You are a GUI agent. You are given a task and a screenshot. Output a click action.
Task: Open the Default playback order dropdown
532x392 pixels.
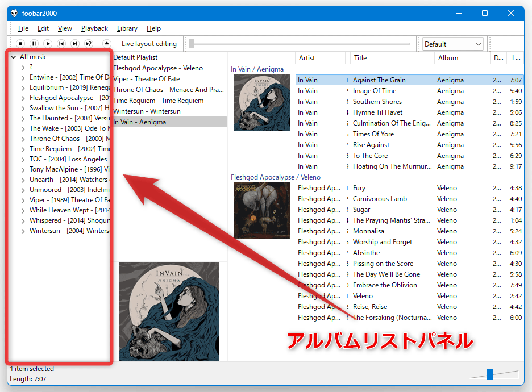click(453, 44)
